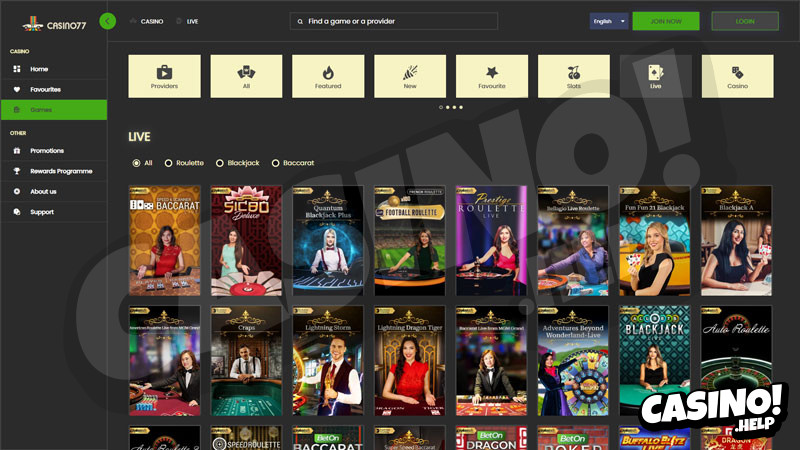Screen dimensions: 800x450
Task: Open the Live cards category tile
Action: click(x=656, y=76)
